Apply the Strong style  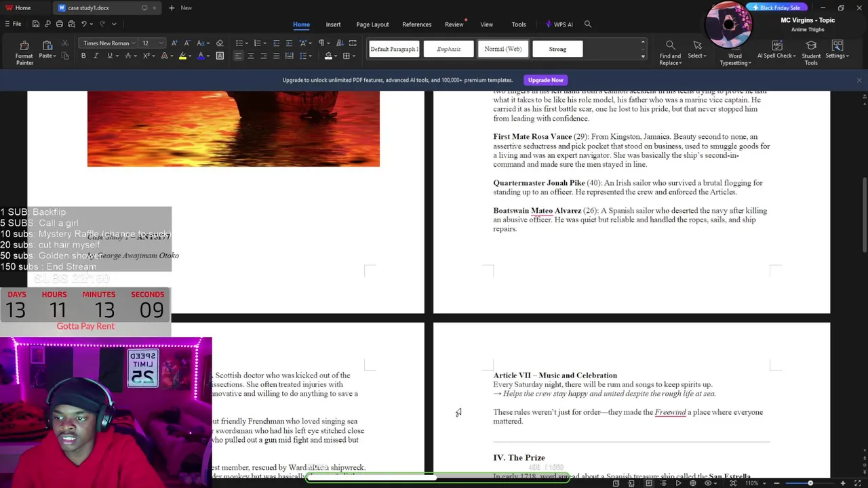click(x=557, y=49)
